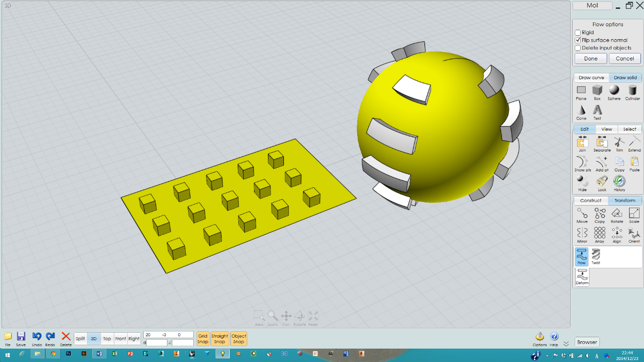
Task: Open the History tool
Action: [619, 184]
